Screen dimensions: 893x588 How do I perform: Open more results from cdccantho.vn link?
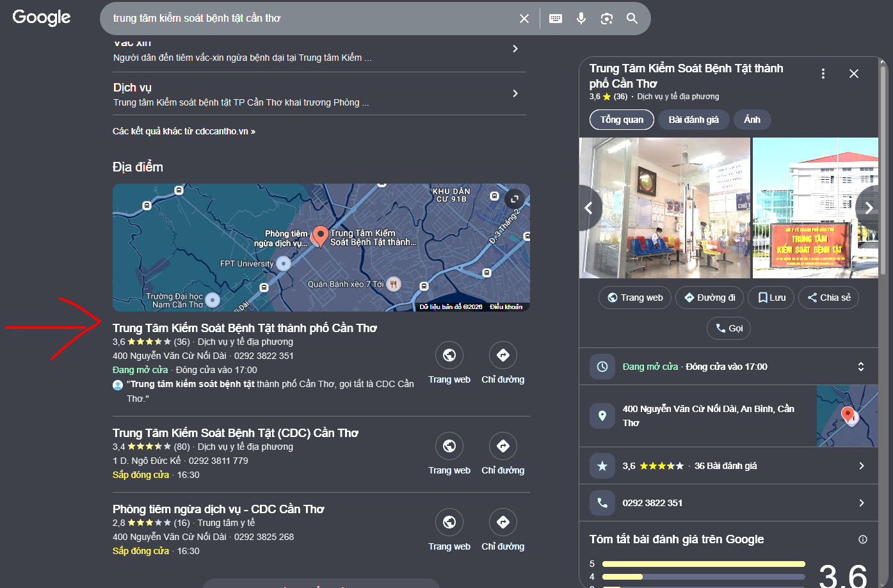point(184,131)
